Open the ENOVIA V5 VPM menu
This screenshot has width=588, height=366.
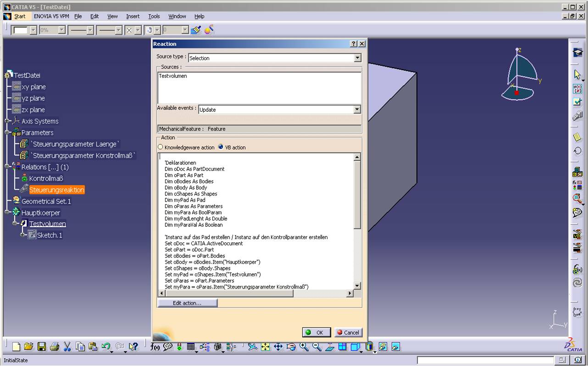point(51,16)
